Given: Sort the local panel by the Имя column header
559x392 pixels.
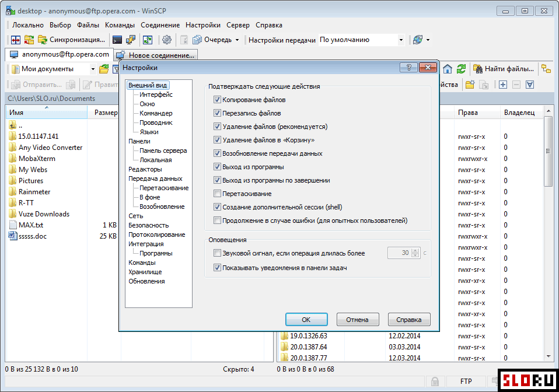Looking at the screenshot, I should [x=46, y=112].
